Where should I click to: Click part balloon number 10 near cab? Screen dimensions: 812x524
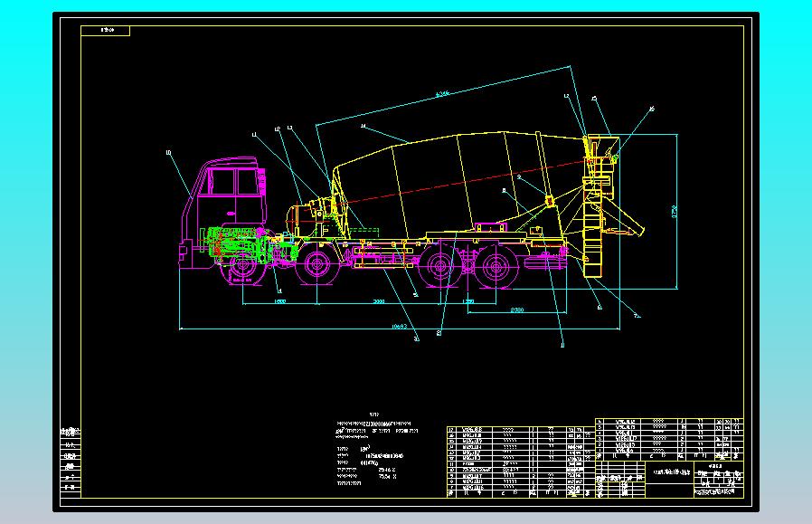pyautogui.click(x=168, y=153)
